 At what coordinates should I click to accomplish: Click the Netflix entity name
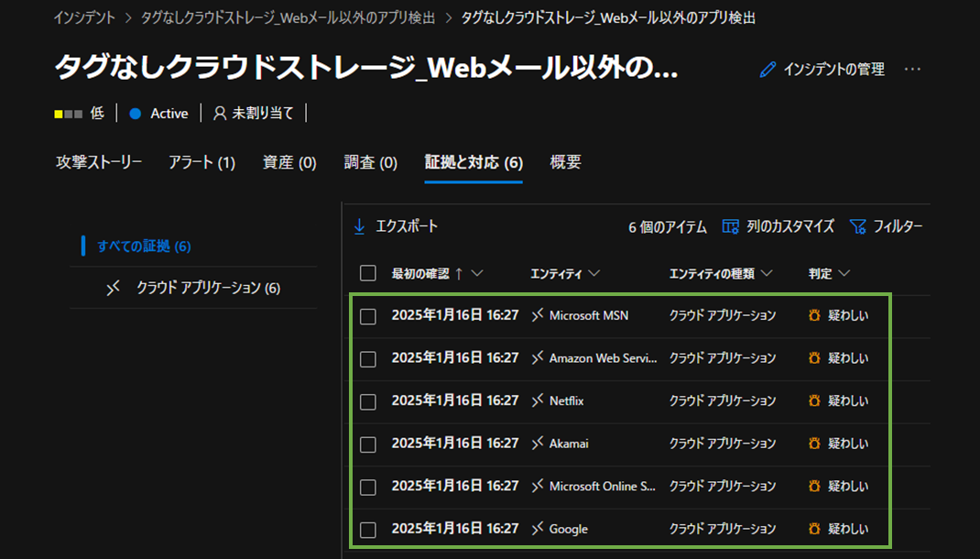566,400
